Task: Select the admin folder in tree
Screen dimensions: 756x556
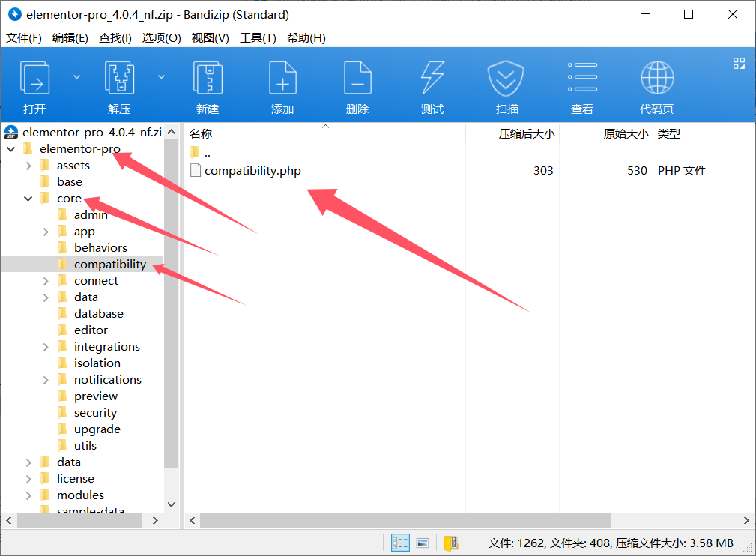Action: (91, 215)
